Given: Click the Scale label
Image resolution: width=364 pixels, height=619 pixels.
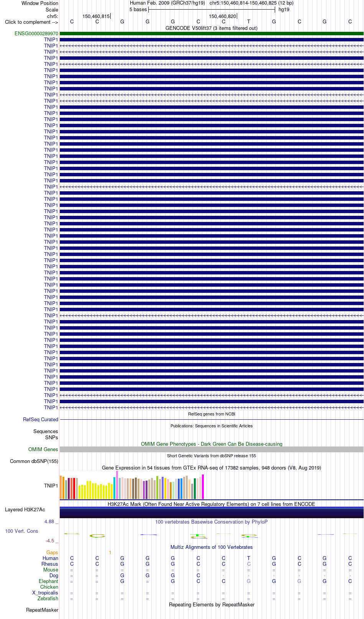Looking at the screenshot, I should point(52,10).
